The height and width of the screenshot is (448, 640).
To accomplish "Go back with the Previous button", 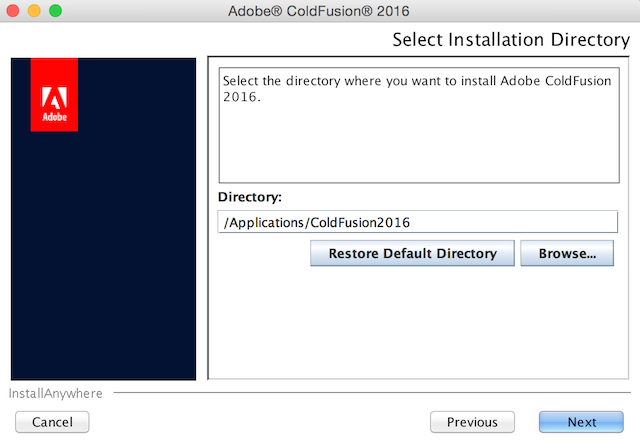I will [472, 421].
